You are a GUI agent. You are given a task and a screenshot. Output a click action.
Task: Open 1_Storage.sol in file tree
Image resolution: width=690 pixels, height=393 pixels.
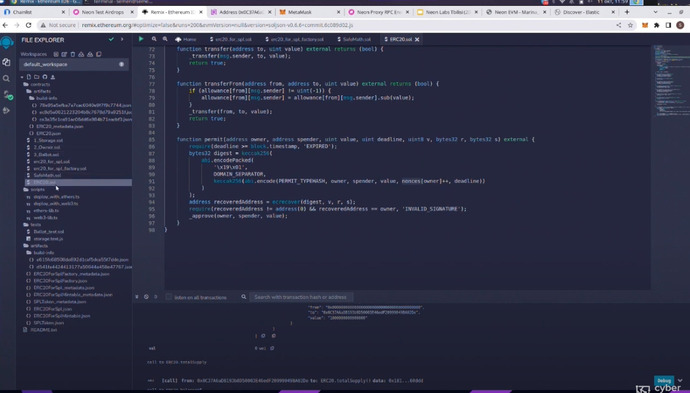48,140
